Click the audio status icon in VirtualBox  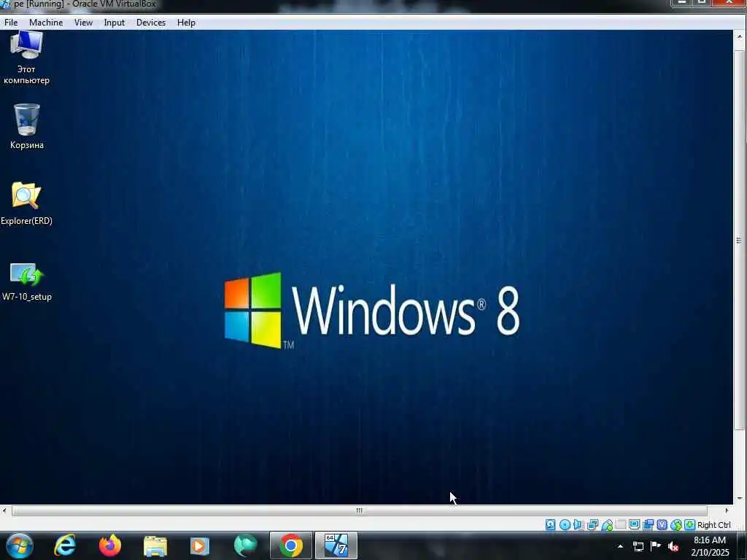578,525
